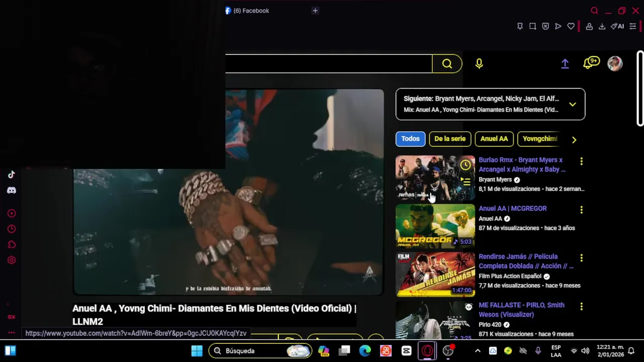The image size is (644, 362).
Task: Click the GX Corner icon in the sidebar
Action: point(11,317)
